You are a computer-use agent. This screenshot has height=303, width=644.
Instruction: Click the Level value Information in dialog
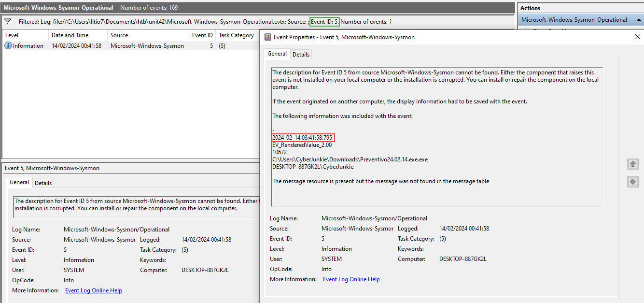[336, 249]
